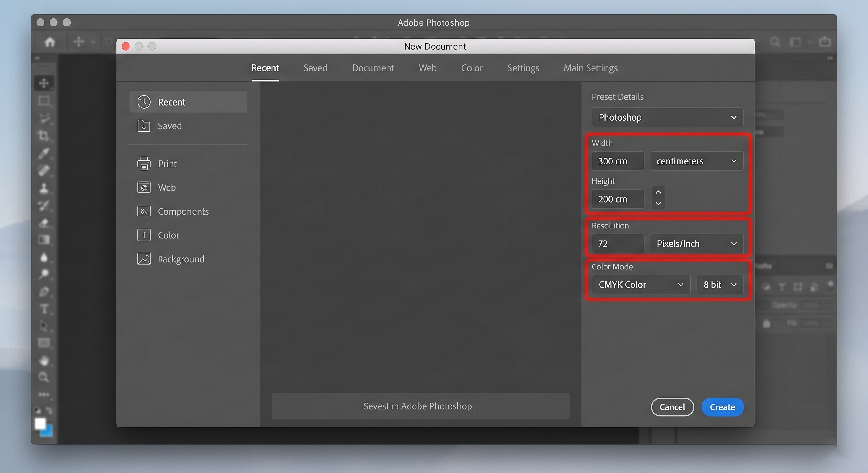Switch to the Saved tab at top

click(x=315, y=68)
